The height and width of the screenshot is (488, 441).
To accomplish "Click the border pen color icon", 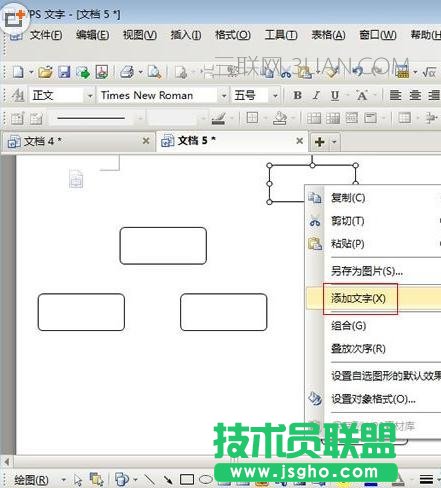I will 219,118.
